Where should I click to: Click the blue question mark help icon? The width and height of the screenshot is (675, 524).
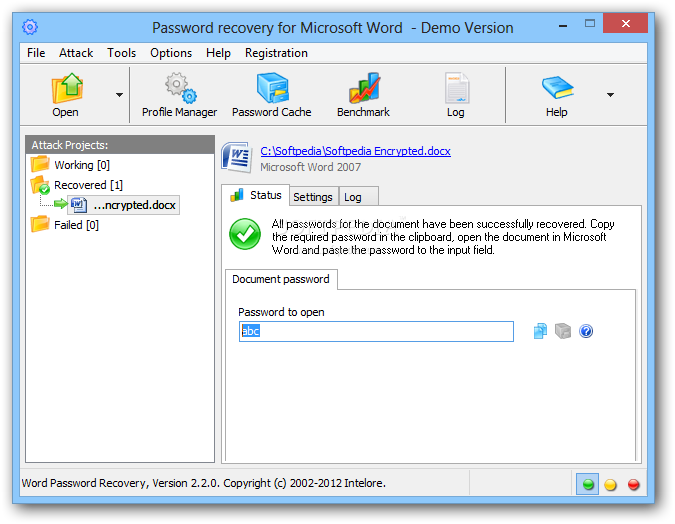point(586,331)
